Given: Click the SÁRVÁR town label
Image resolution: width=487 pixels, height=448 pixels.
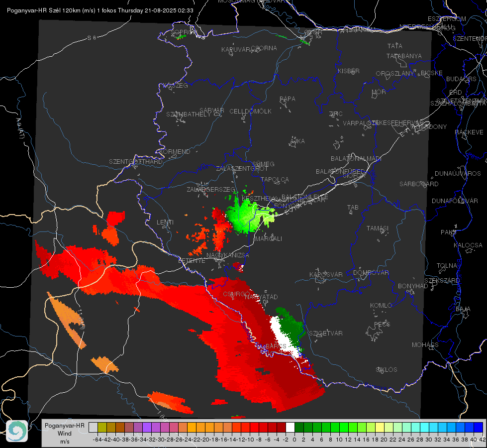Looking at the screenshot, I should (212, 111).
